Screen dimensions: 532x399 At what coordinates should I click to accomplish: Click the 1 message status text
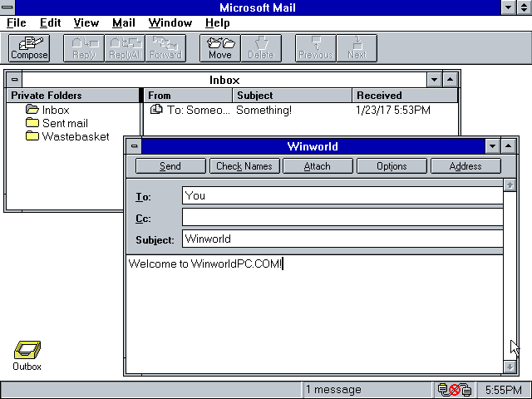coord(333,390)
